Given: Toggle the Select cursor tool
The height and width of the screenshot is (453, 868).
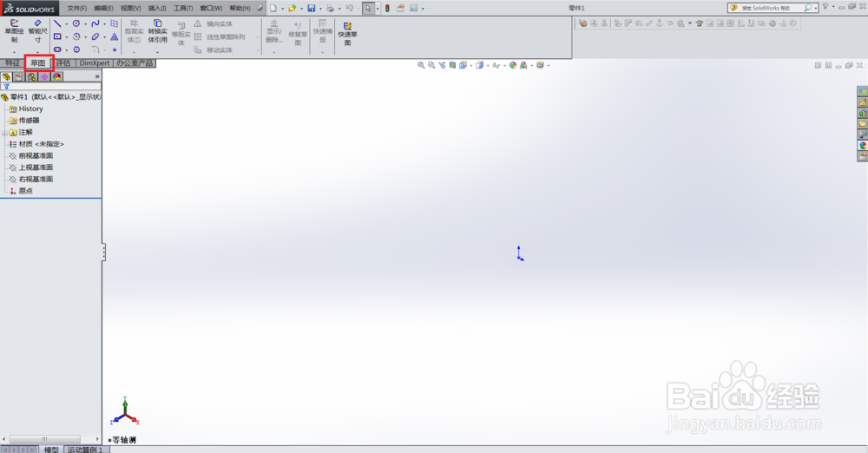Looking at the screenshot, I should [x=368, y=9].
